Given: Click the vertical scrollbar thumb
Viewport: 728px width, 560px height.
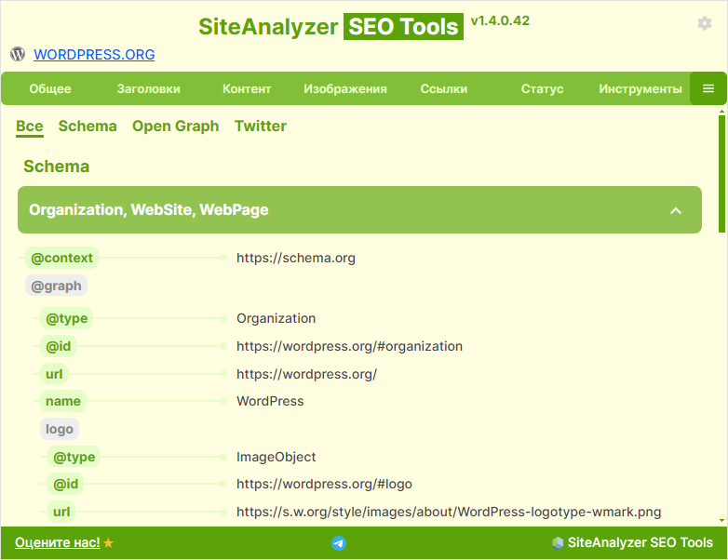Looking at the screenshot, I should (x=721, y=174).
